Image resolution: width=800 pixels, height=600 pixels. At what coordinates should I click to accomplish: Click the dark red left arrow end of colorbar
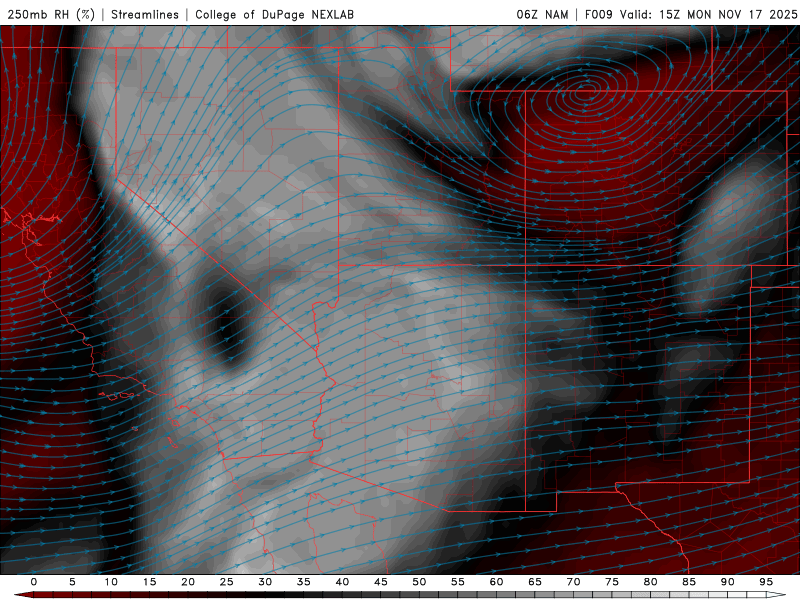pyautogui.click(x=23, y=595)
